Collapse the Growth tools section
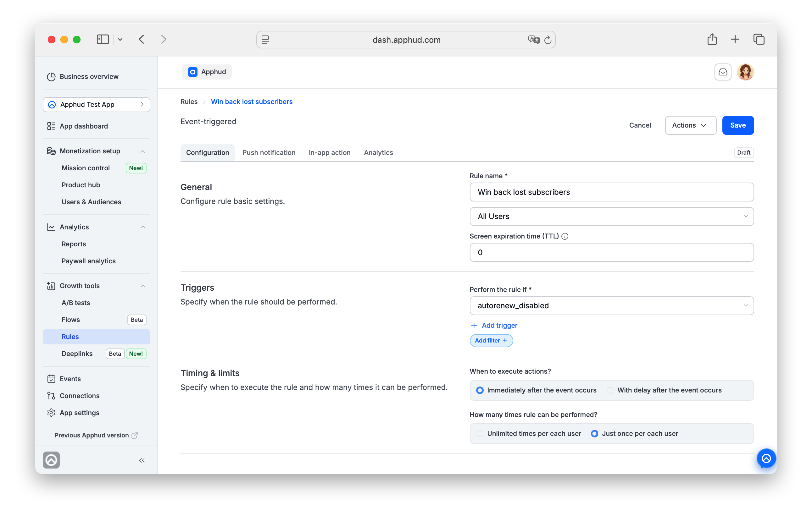Image resolution: width=812 pixels, height=521 pixels. [x=142, y=286]
